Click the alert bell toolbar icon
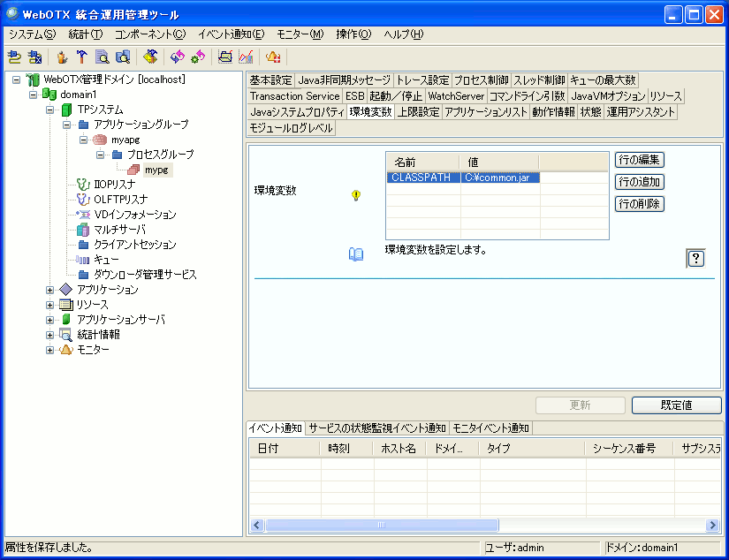 click(273, 57)
